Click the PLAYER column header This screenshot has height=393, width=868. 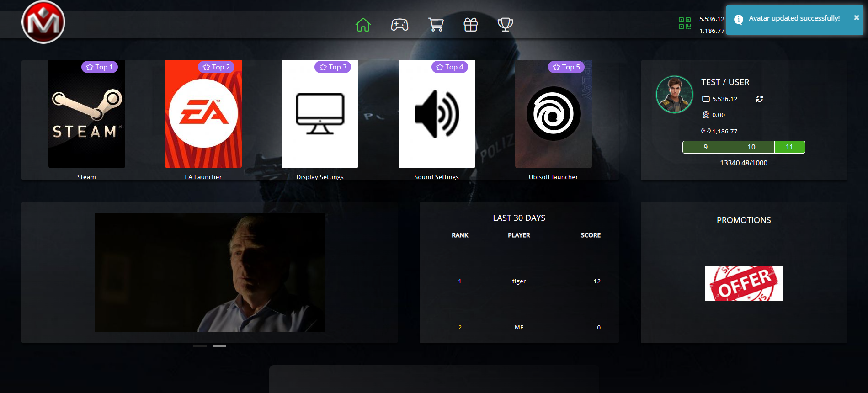point(519,235)
